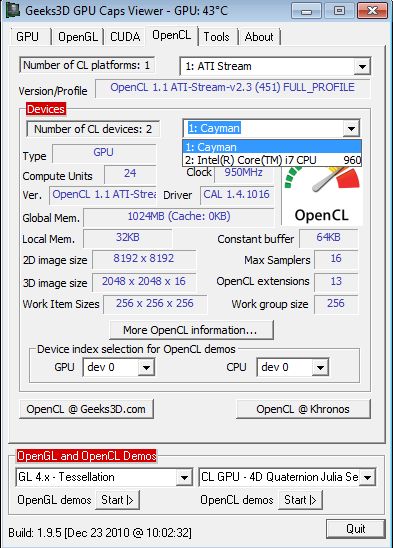Start the OpenGL demo

click(117, 500)
